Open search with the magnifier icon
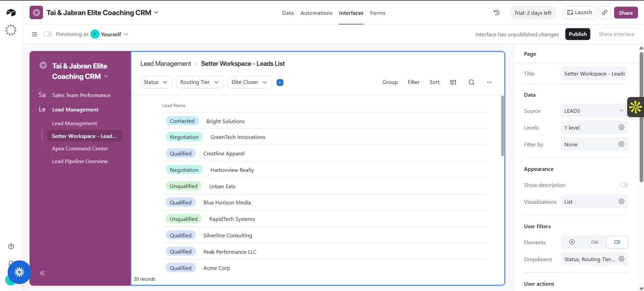Screen dimensions: 644x291 471,82
